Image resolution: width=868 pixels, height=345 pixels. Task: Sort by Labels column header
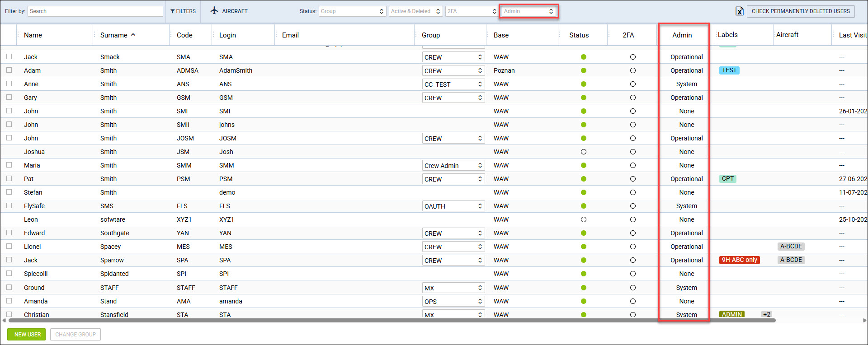pos(728,35)
